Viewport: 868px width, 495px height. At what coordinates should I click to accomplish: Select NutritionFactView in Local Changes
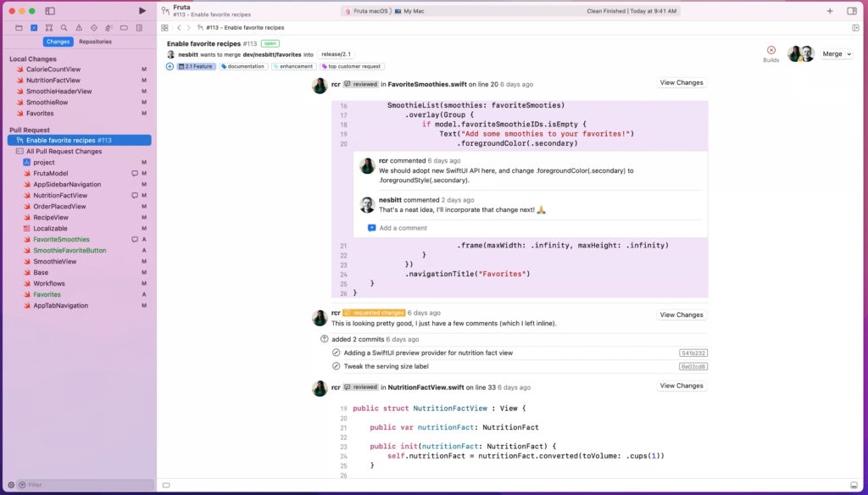tap(79, 81)
